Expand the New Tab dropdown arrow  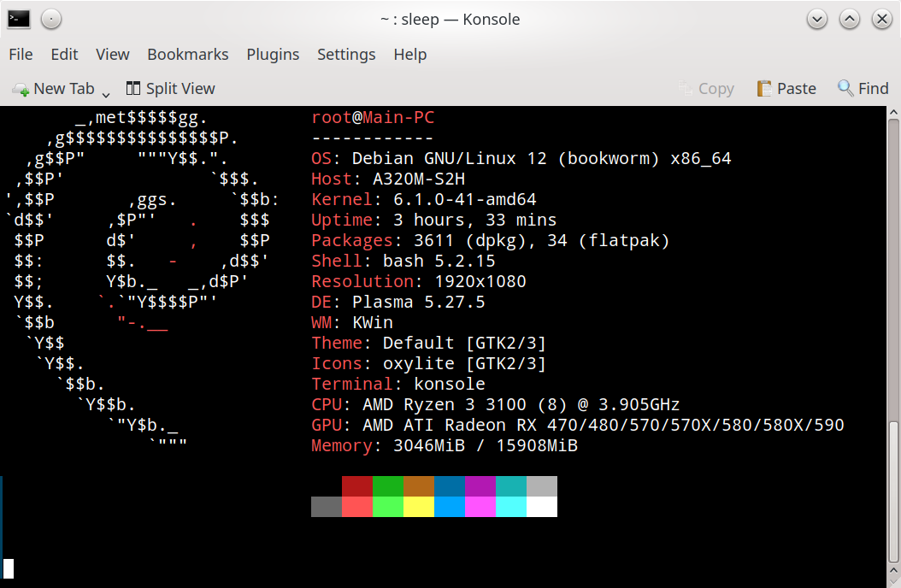tap(106, 94)
